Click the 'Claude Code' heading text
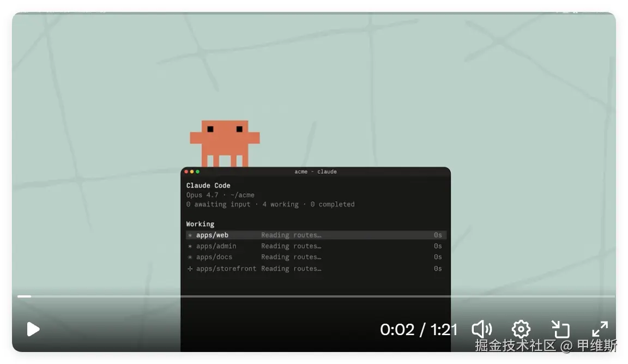 coord(208,185)
